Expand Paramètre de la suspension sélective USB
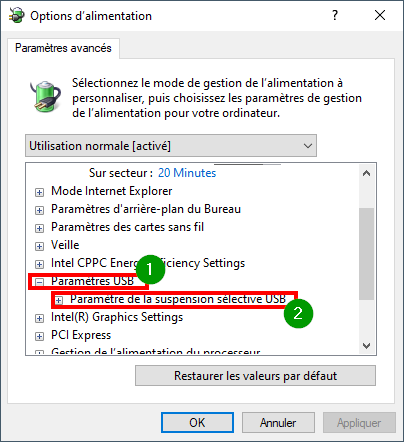This screenshot has width=404, height=442. coord(59,300)
